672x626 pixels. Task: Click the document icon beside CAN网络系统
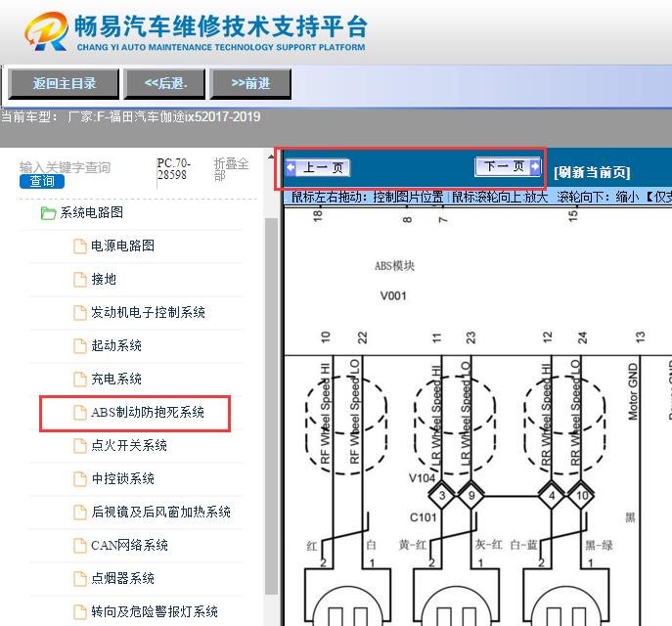(79, 546)
